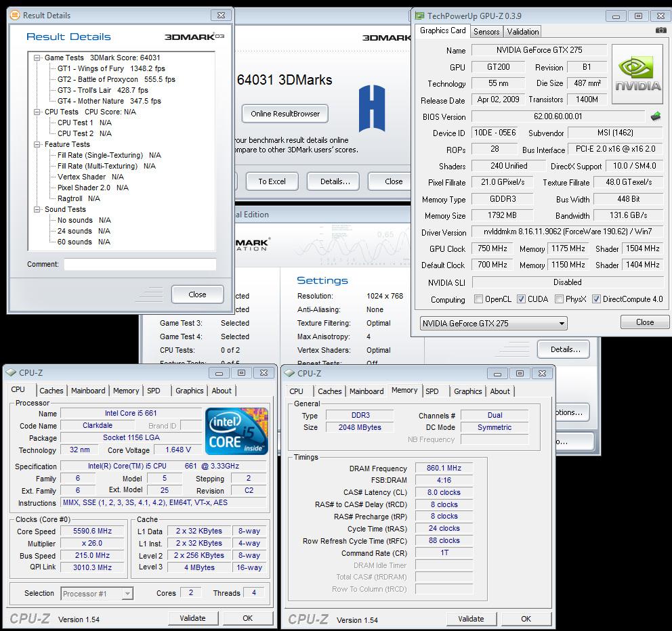Screen dimensions: 672x631
Task: Open the Graphics tab in left CPU-Z
Action: (189, 391)
